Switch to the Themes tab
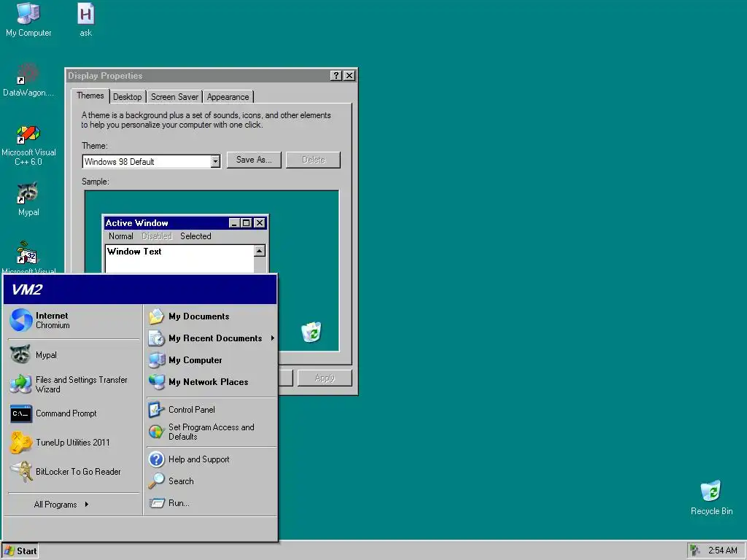Viewport: 747px width, 560px height. click(90, 96)
